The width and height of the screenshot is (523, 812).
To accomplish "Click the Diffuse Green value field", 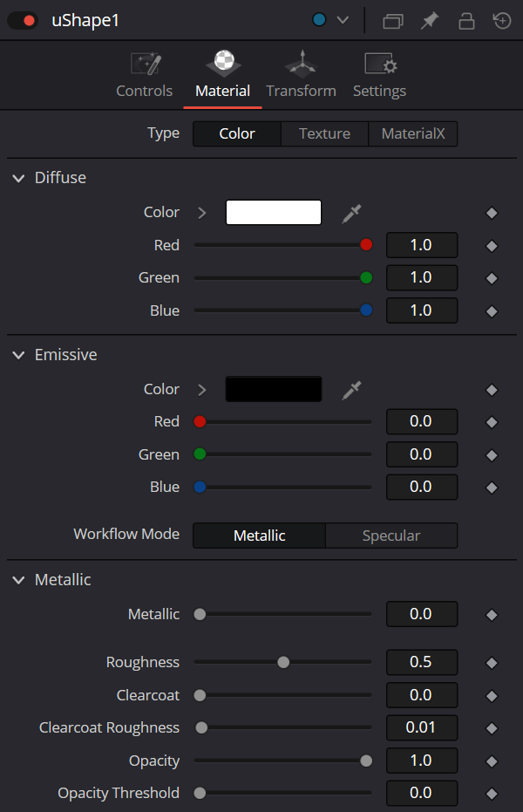I will tap(422, 277).
